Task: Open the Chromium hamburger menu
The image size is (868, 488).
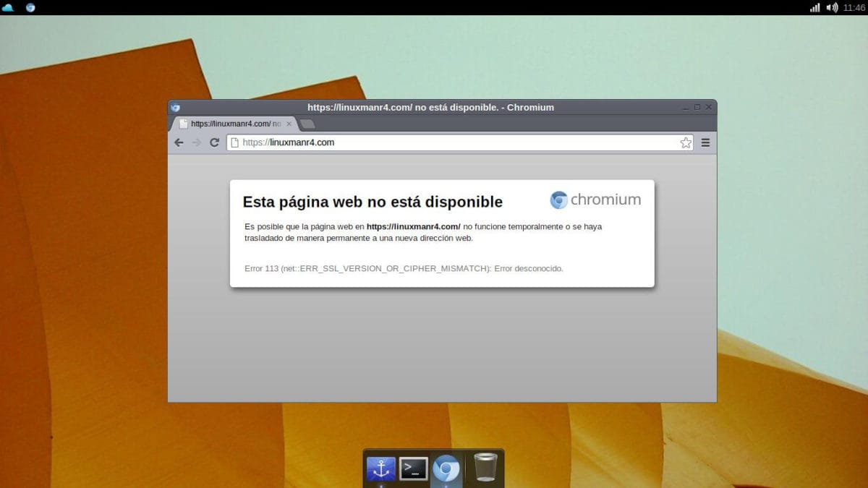Action: pos(705,142)
